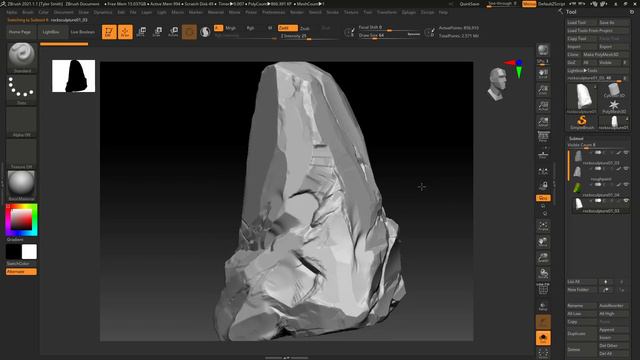Screen dimensions: 640x360
Task: Toggle the orange Solo icon
Action: [x=543, y=338]
